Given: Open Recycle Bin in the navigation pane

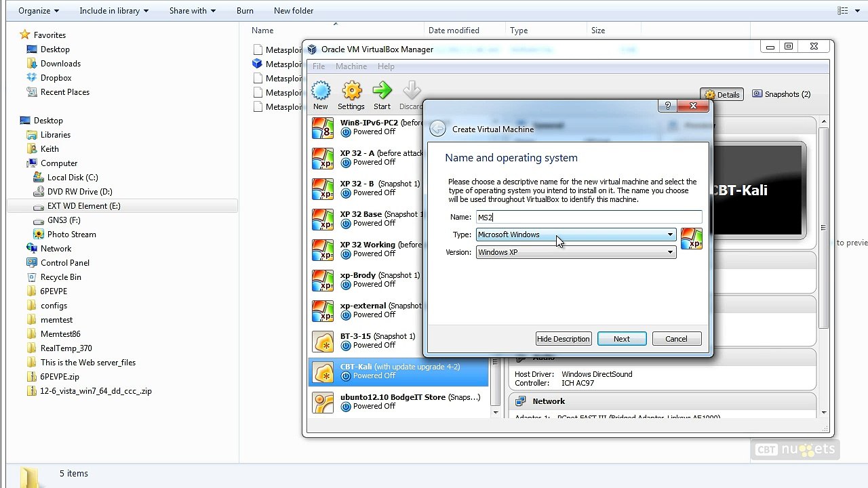Looking at the screenshot, I should (x=60, y=277).
